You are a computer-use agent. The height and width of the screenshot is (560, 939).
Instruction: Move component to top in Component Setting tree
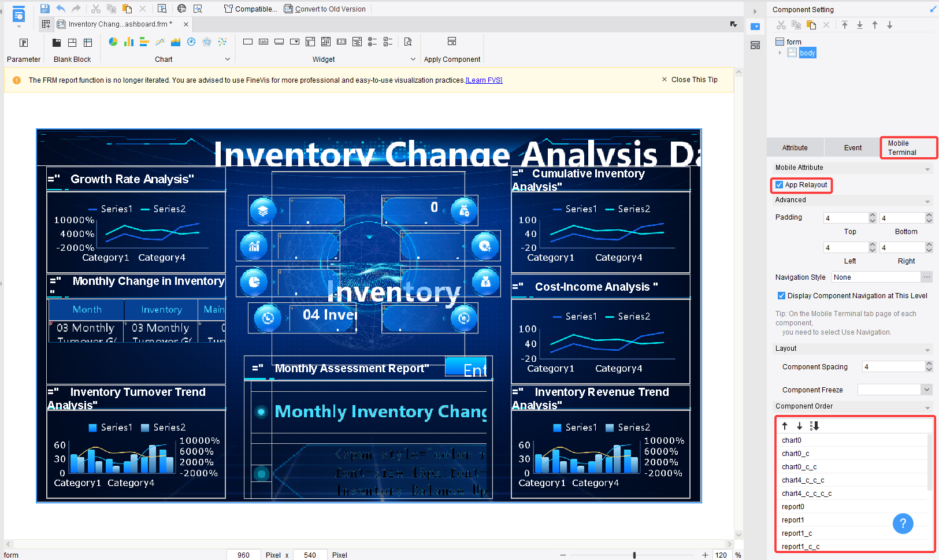pyautogui.click(x=845, y=25)
